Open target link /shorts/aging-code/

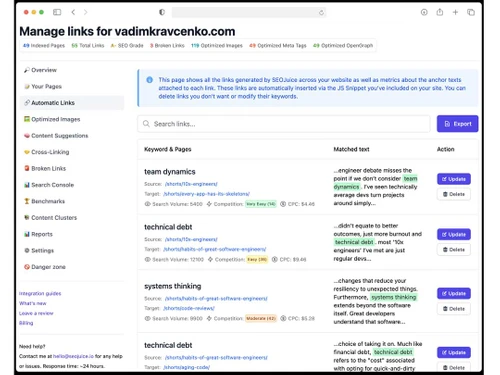[186, 367]
